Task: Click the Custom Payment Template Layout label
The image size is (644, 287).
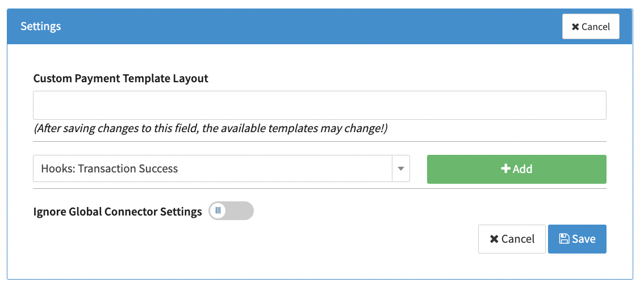Action: [x=121, y=79]
